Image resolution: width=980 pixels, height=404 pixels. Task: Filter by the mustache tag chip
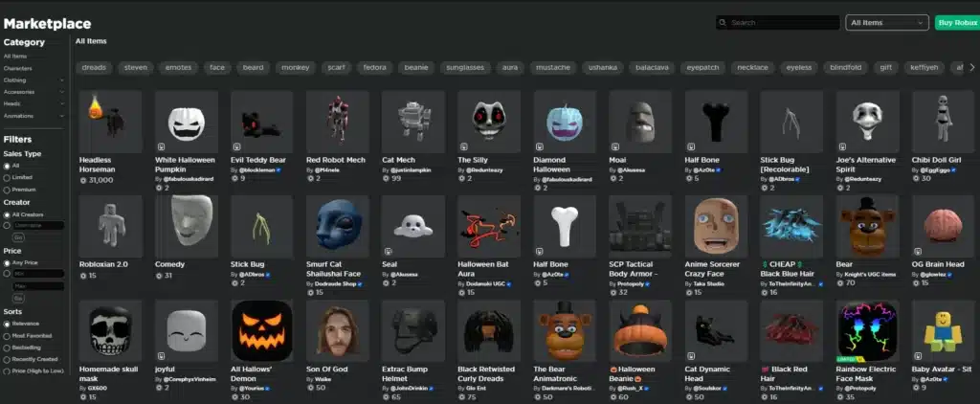point(553,68)
